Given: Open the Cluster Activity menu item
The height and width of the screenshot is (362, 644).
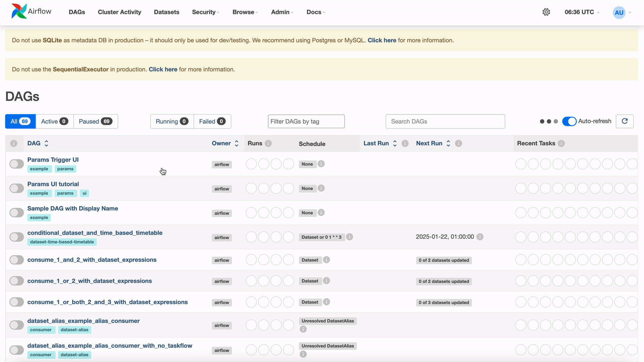Looking at the screenshot, I should coord(119,12).
